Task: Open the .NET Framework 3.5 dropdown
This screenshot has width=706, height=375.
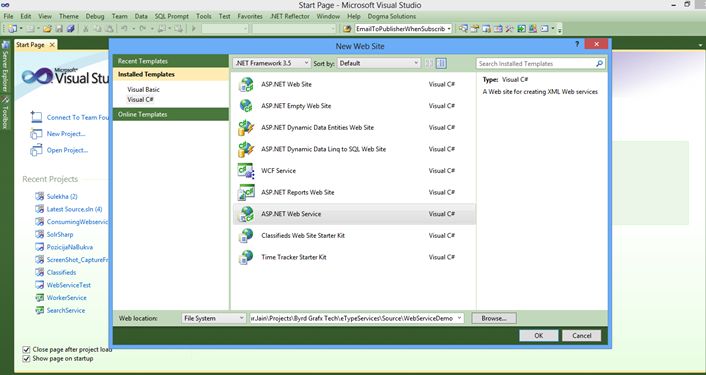Action: pyautogui.click(x=272, y=63)
